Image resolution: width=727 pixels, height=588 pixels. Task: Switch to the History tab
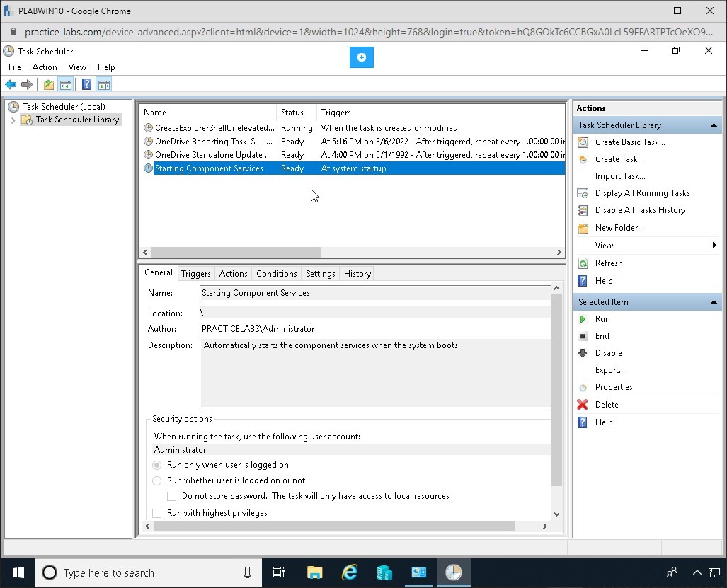tap(357, 274)
